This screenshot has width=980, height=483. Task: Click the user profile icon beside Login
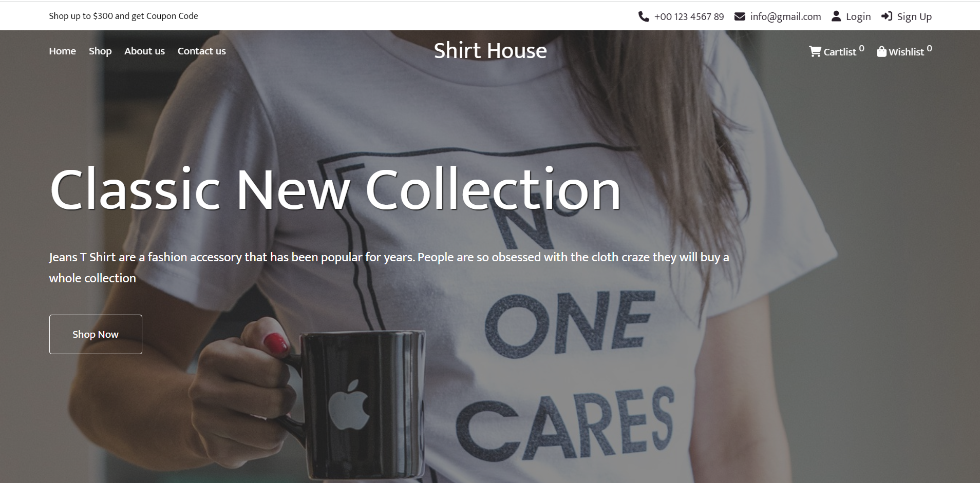(836, 16)
